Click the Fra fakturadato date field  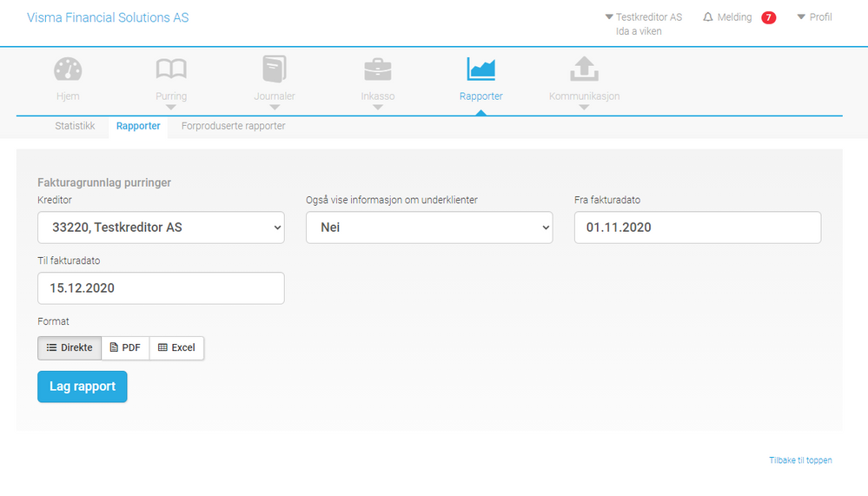[x=698, y=228]
